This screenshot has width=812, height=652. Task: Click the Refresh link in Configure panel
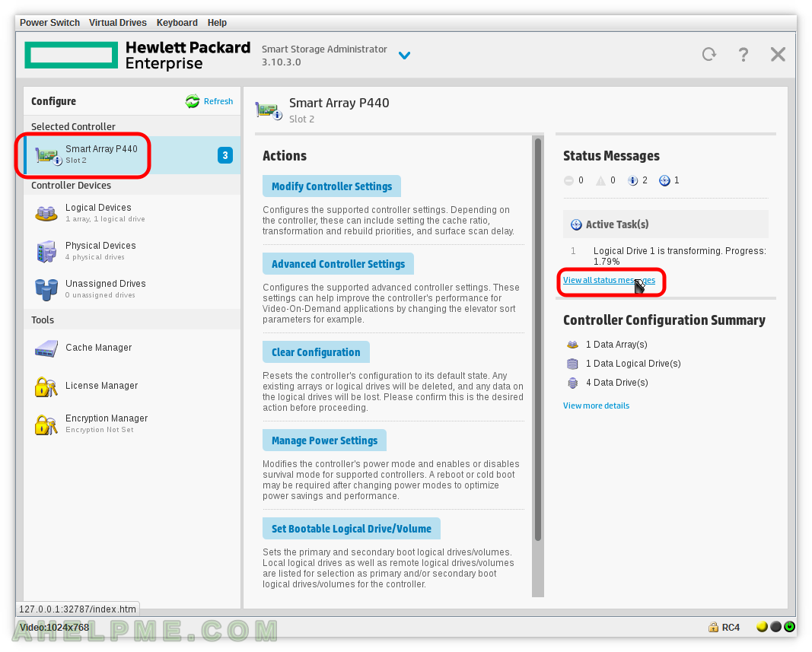218,101
